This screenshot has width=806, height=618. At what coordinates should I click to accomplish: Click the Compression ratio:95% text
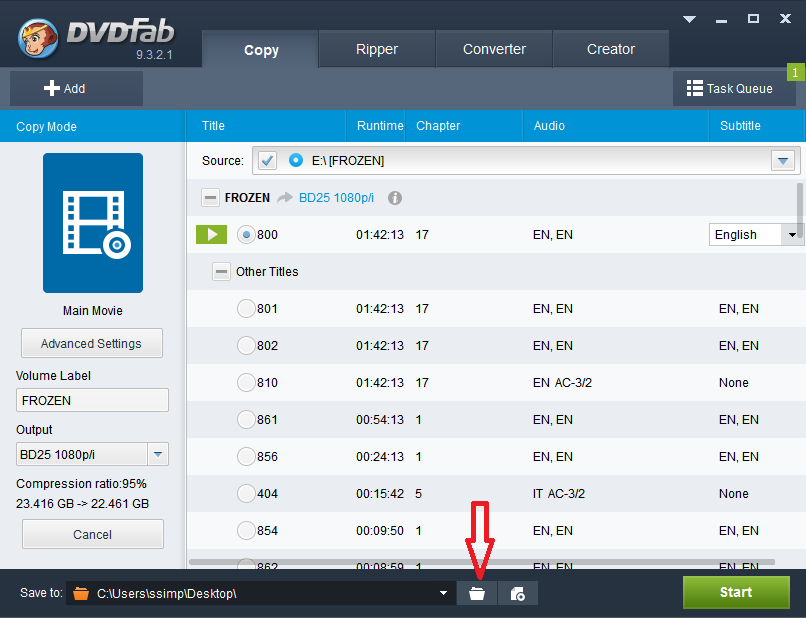click(x=81, y=484)
